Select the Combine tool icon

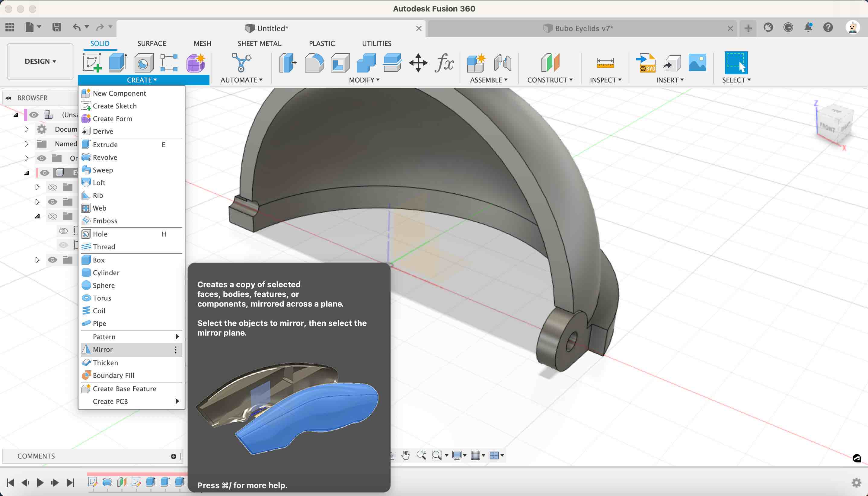pos(366,63)
